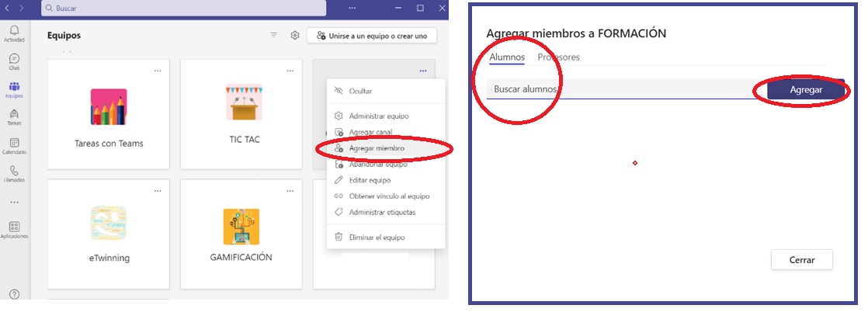The image size is (868, 319).
Task: Open the teams settings gear icon
Action: coord(295,36)
